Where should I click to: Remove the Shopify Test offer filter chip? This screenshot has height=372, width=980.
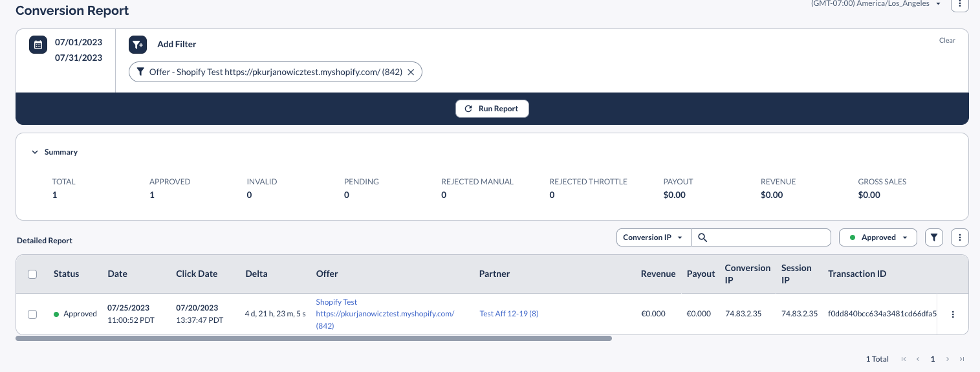pos(411,72)
